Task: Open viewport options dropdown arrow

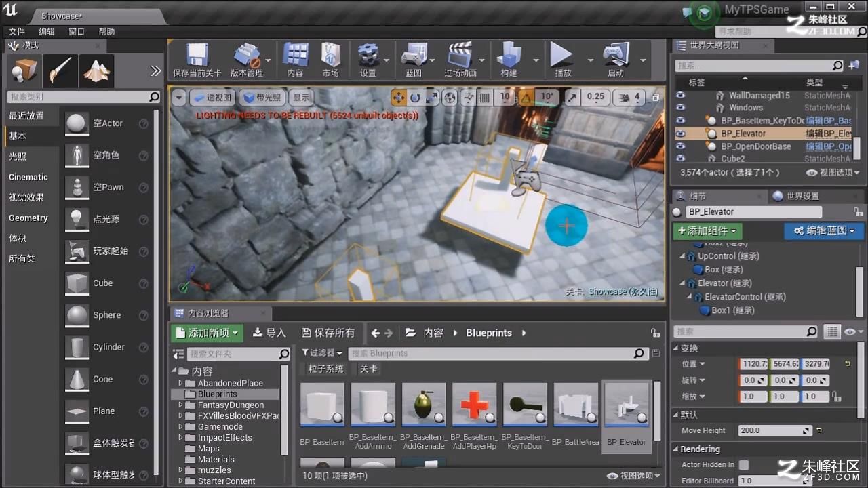Action: [179, 98]
